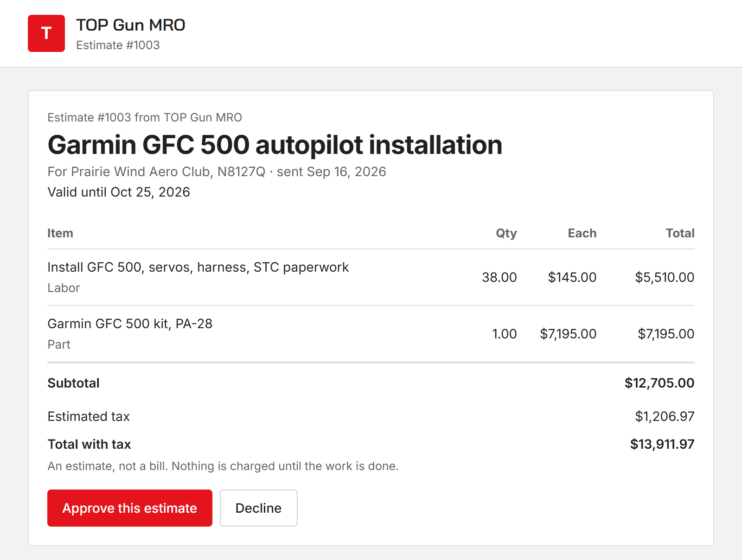Click the Qty column header
742x560 pixels.
pyautogui.click(x=506, y=233)
